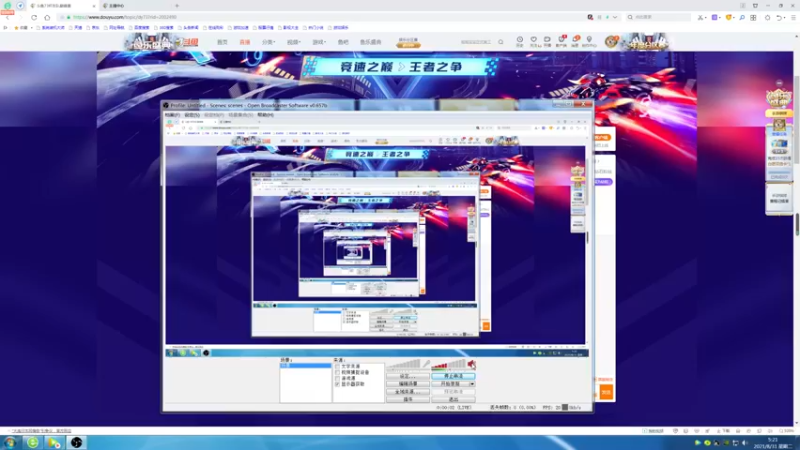Image resolution: width=800 pixels, height=450 pixels.
Task: Click the 鱼吧 nav item on Douyu
Action: pos(343,42)
